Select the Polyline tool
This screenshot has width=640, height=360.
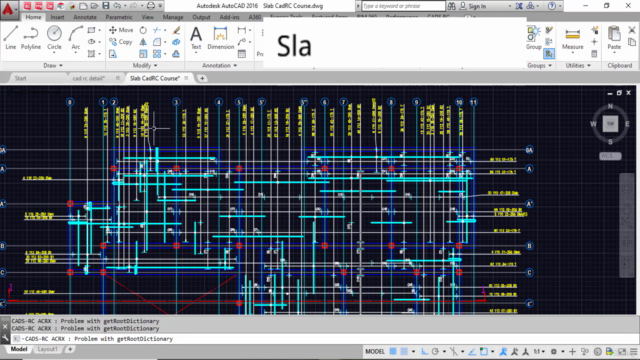(x=31, y=38)
